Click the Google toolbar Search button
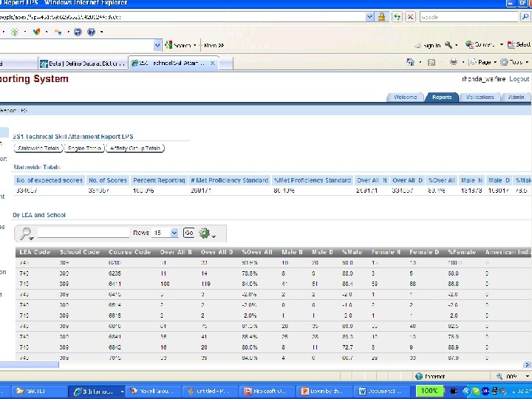This screenshot has width=532, height=399. pyautogui.click(x=180, y=45)
